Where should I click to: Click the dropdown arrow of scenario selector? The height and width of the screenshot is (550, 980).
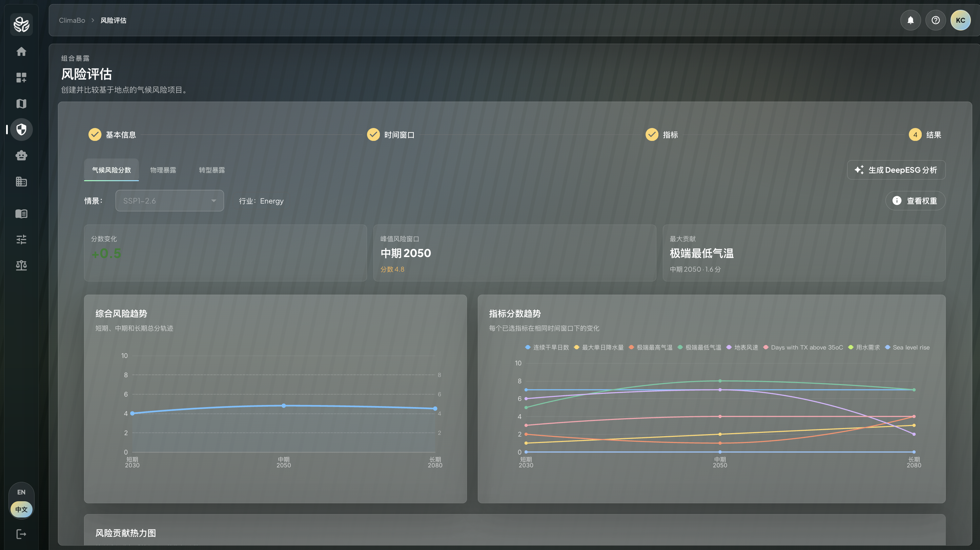pyautogui.click(x=214, y=201)
